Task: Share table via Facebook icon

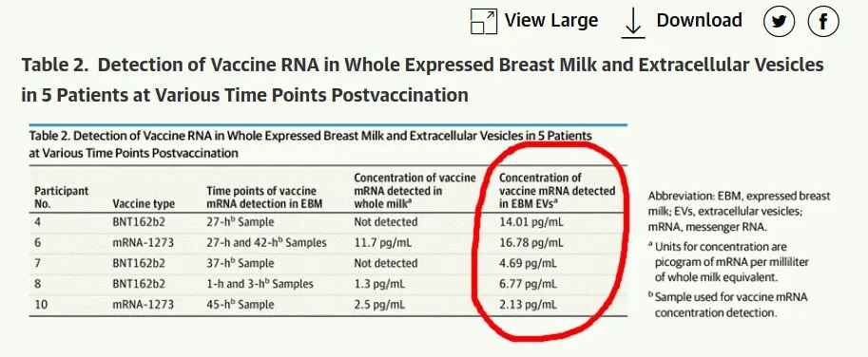Action: click(x=823, y=22)
